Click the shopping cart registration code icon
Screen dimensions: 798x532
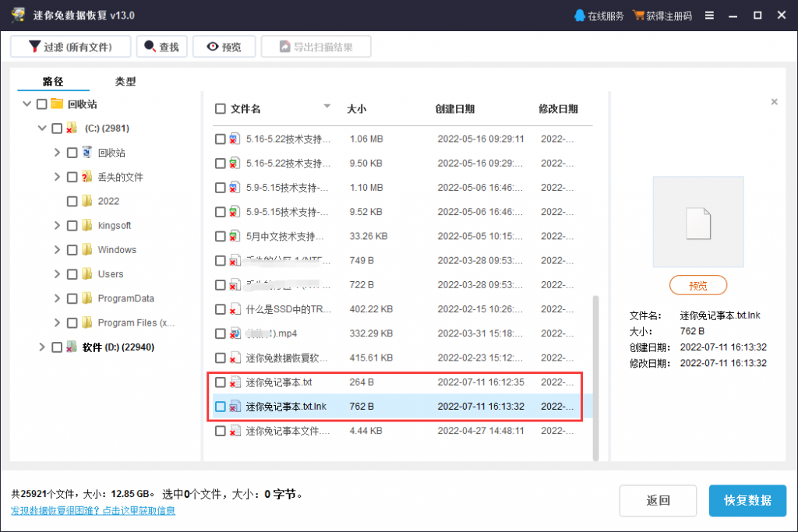click(x=638, y=16)
